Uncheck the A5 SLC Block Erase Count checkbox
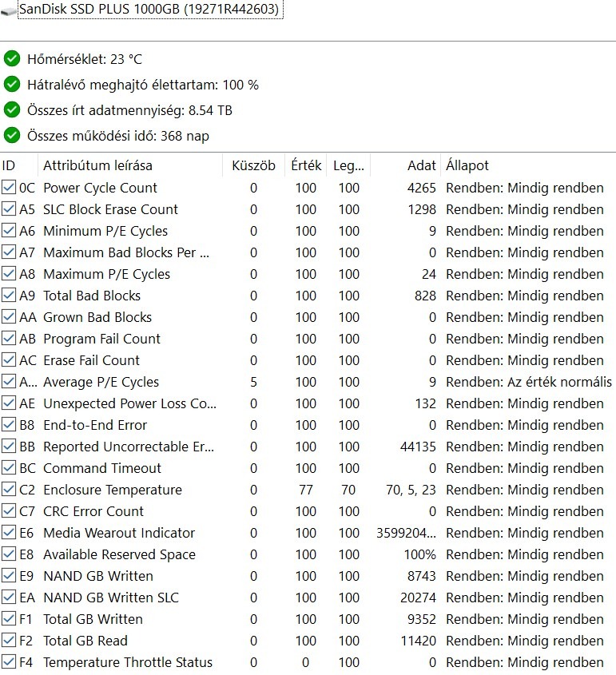 click(9, 209)
